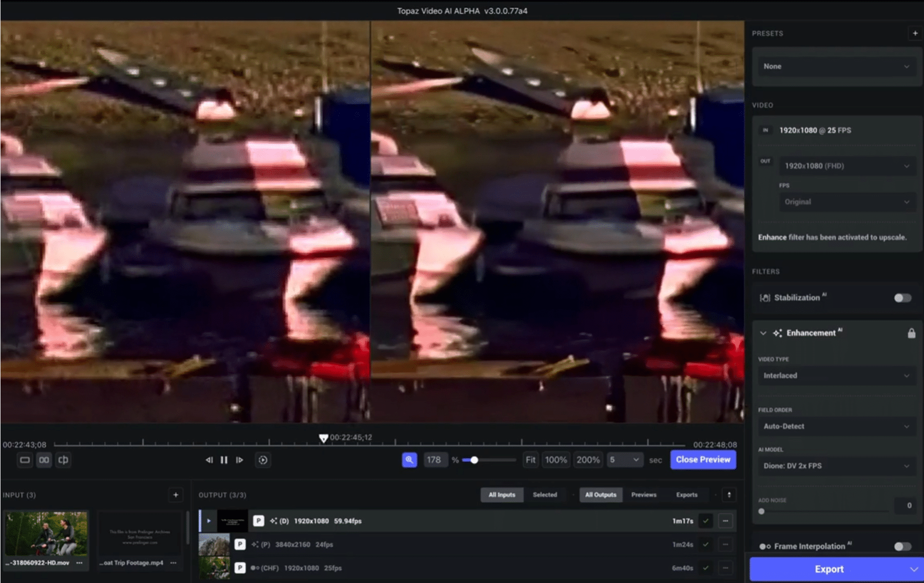Click the Enhancement sparkle icon
Screen dimensions: 924x583
[x=777, y=333]
